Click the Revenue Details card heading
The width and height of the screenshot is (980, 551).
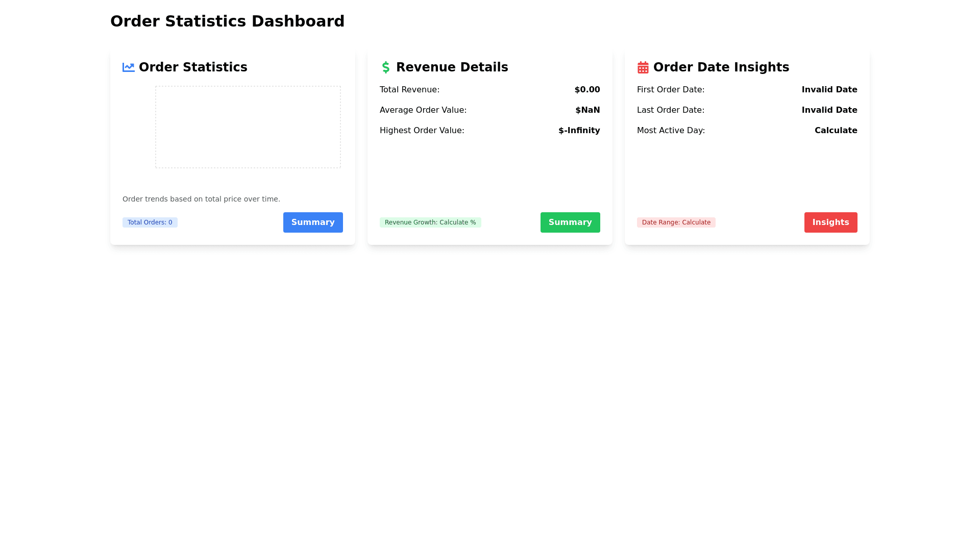pos(452,67)
